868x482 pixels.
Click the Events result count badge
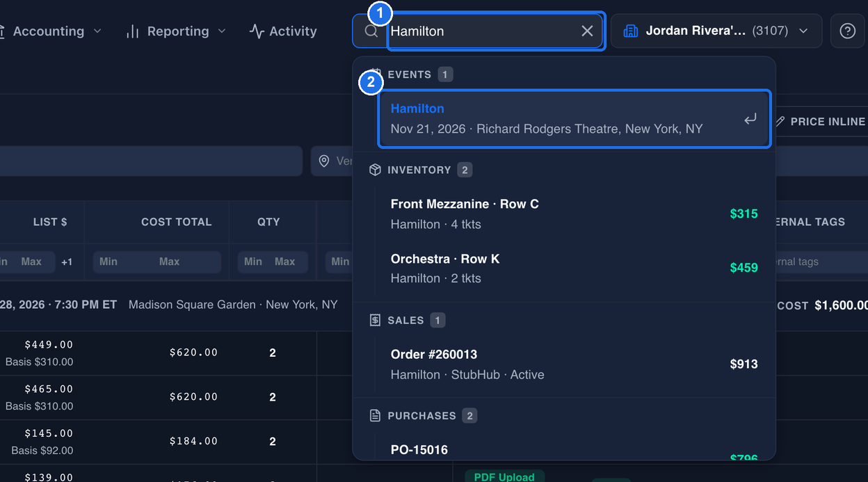pyautogui.click(x=446, y=74)
